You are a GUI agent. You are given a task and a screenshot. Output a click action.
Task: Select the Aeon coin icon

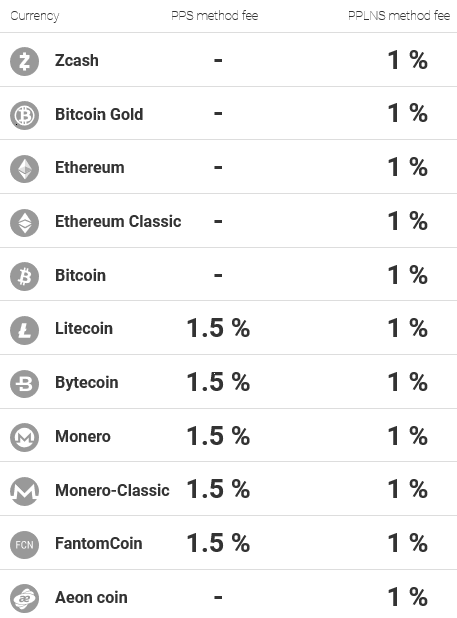coord(24,598)
